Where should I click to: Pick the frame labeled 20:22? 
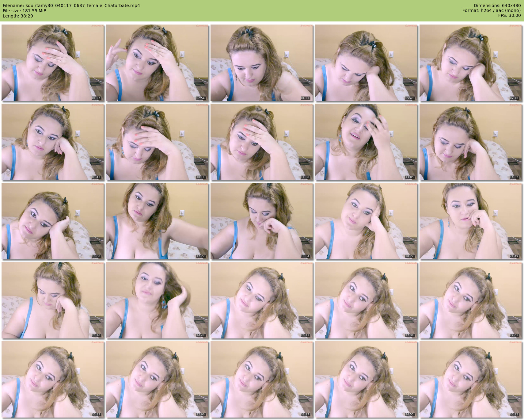tap(366, 221)
